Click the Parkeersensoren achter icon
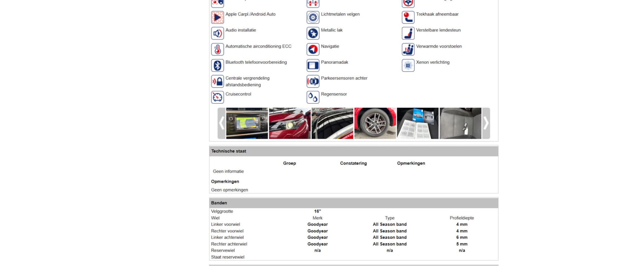 click(313, 81)
